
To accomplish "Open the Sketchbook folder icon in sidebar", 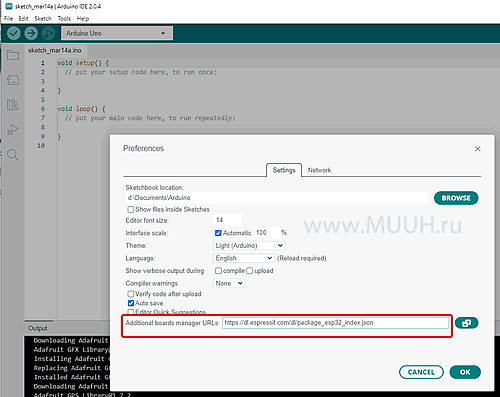I will tap(13, 55).
